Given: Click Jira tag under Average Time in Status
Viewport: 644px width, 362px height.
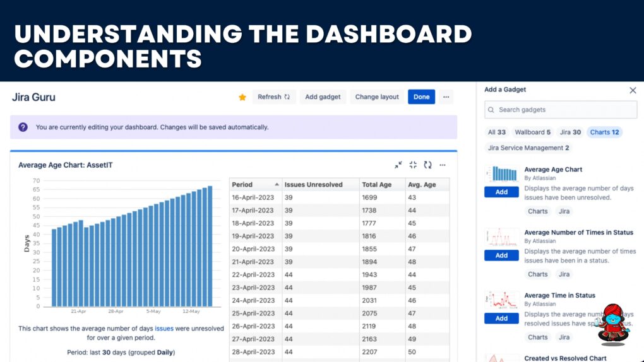Looking at the screenshot, I should (x=564, y=337).
